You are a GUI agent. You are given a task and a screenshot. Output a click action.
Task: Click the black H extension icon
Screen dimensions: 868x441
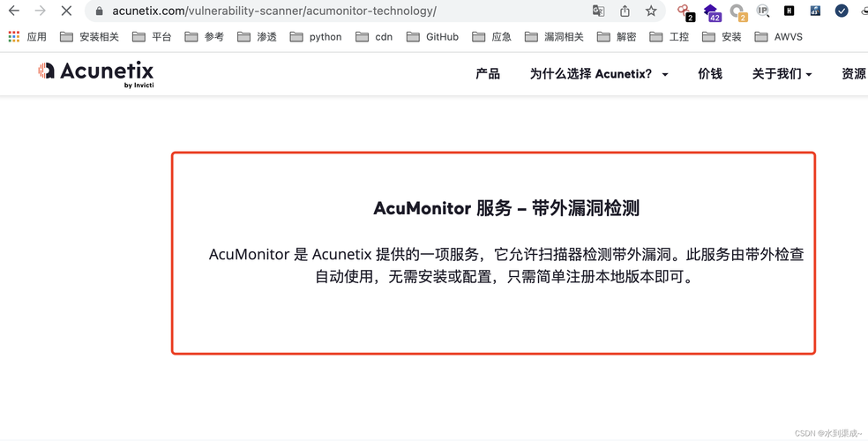tap(789, 11)
